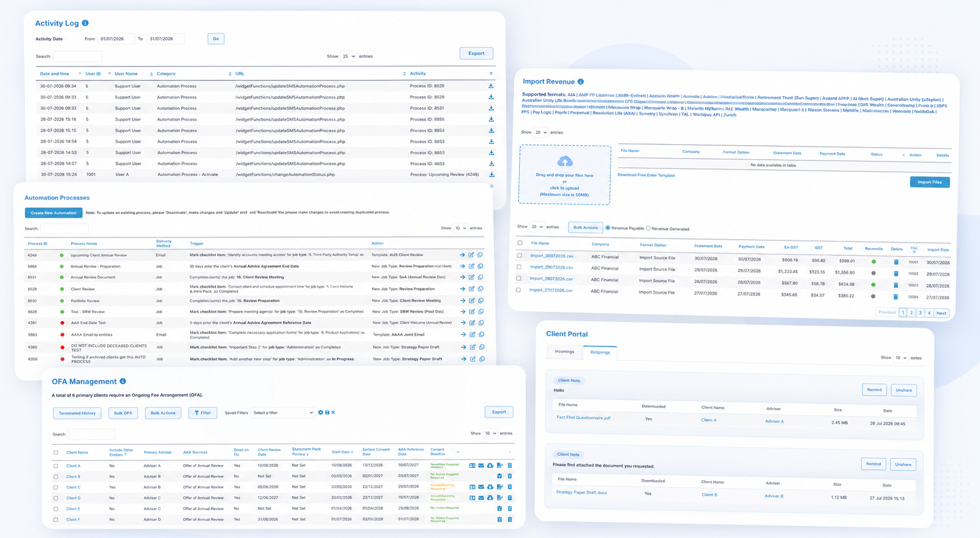The height and width of the screenshot is (538, 980).
Task: Open the OFA Management info icon
Action: [x=123, y=381]
